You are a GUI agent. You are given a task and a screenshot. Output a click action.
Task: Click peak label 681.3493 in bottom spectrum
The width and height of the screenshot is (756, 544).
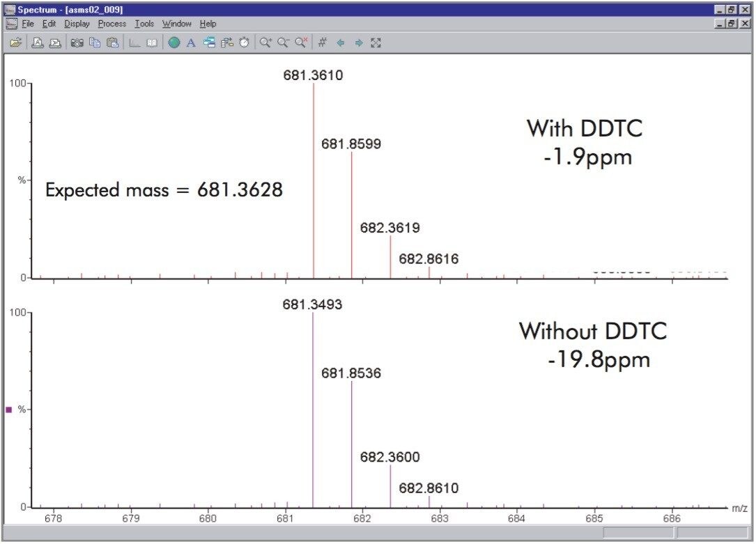click(x=312, y=304)
